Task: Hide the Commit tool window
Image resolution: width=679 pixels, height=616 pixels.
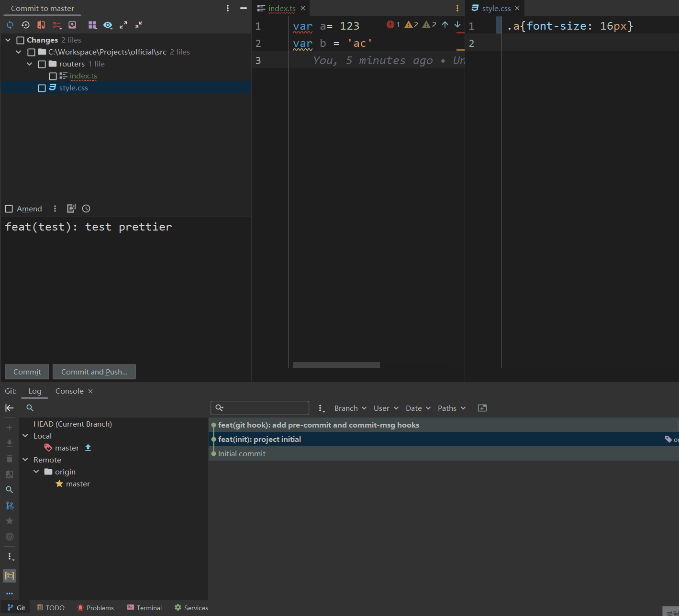Action: pos(244,8)
